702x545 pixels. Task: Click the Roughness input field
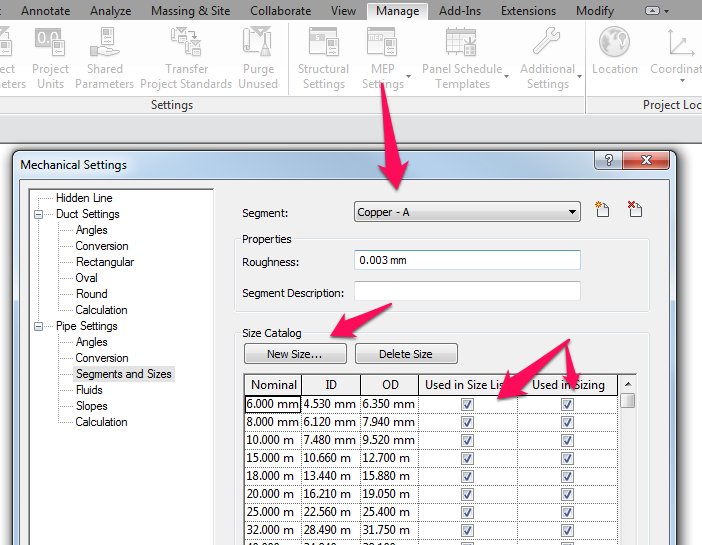467,260
